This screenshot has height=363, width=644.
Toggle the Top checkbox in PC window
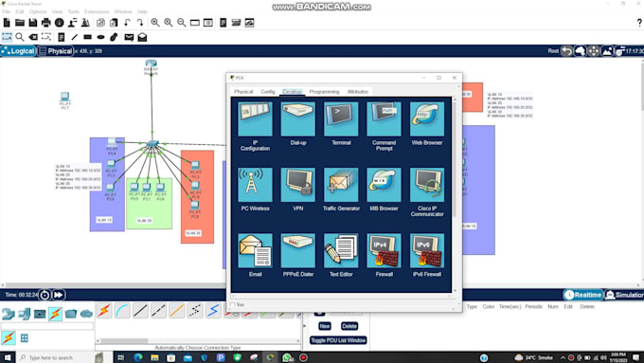tap(233, 304)
